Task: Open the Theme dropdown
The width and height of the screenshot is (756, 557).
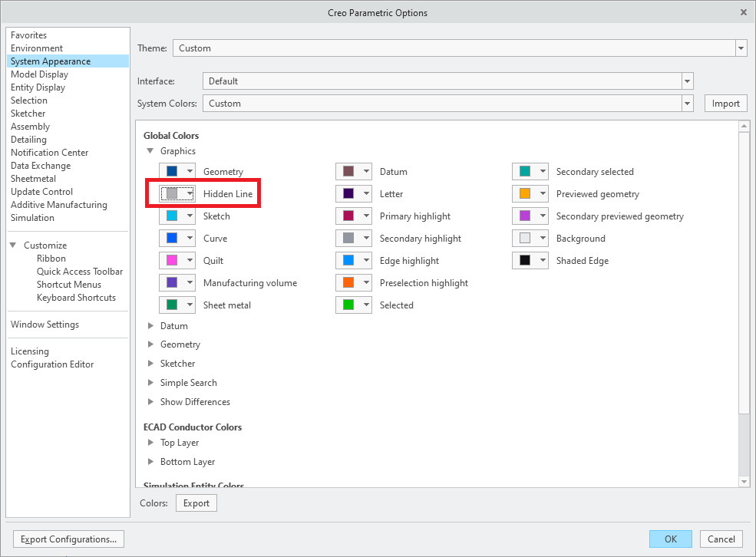Action: point(741,48)
